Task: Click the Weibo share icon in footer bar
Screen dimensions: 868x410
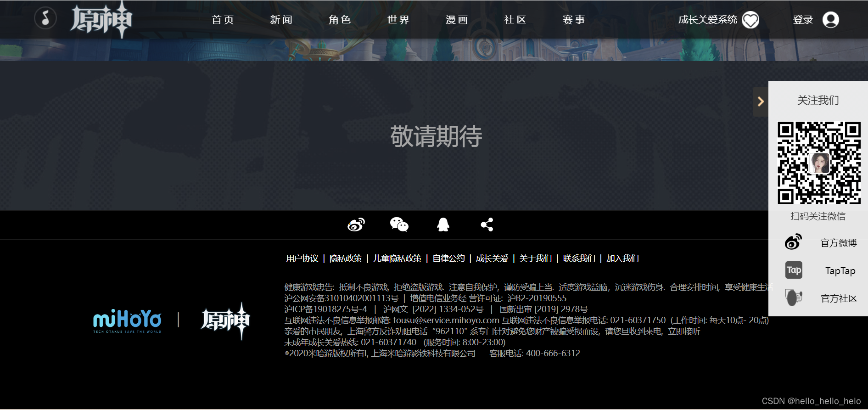Action: click(356, 225)
